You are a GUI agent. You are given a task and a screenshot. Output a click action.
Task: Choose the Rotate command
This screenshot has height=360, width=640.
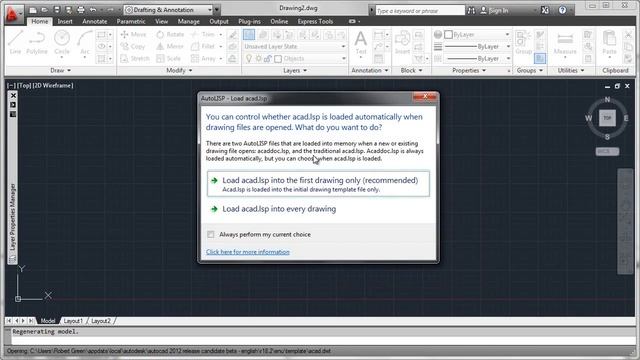[170, 34]
